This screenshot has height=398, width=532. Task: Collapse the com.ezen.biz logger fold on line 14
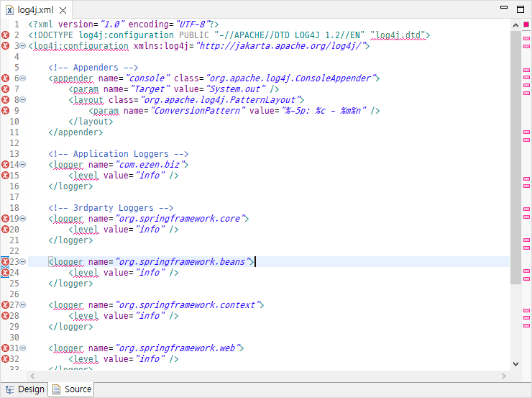coord(23,165)
